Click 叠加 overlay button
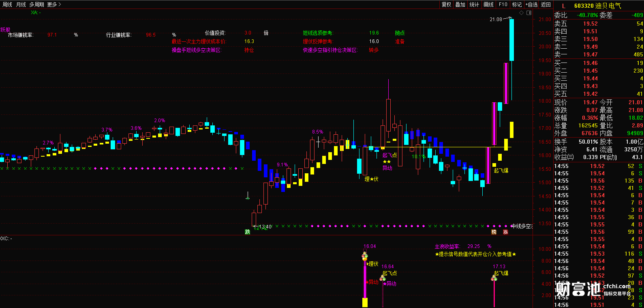 [460, 4]
